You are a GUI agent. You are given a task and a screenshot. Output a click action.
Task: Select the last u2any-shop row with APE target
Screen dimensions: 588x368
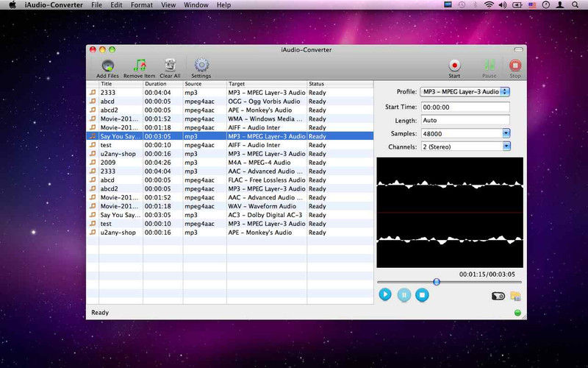tap(230, 233)
